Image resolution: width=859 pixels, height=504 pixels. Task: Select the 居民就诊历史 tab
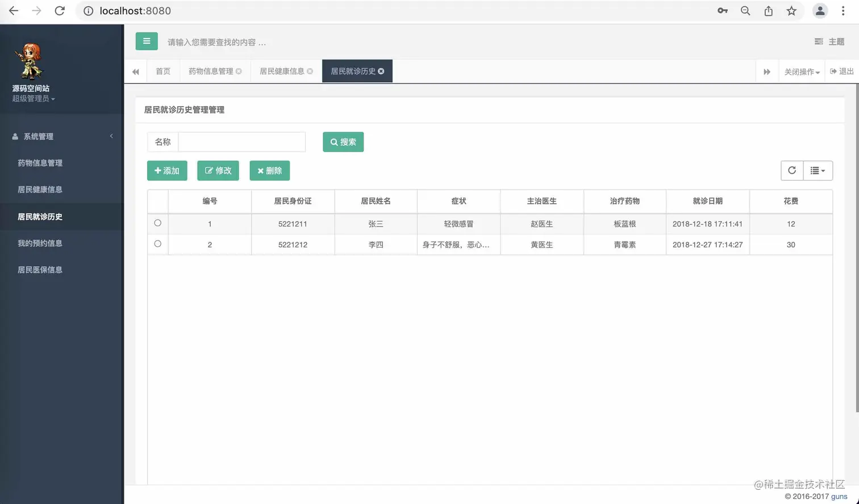[x=353, y=71]
